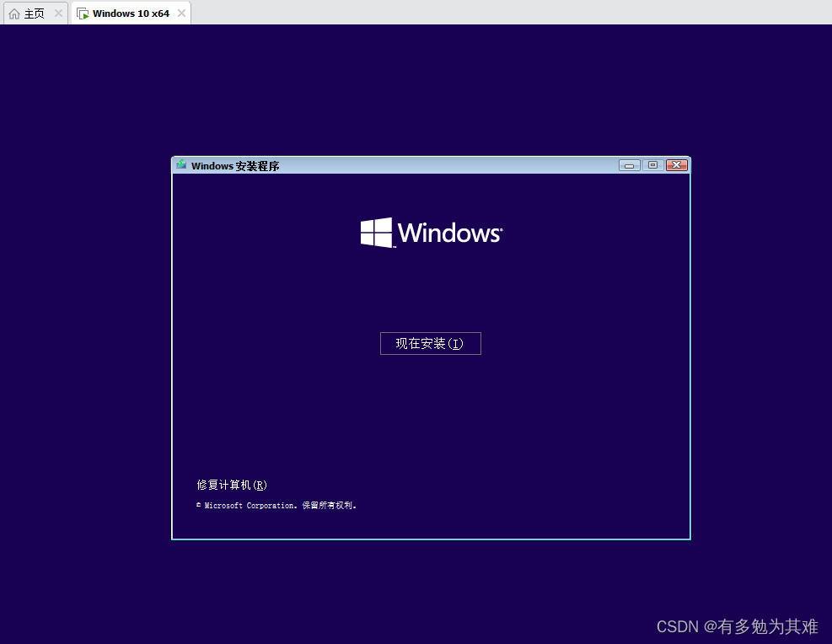
Task: Click the VM running icon on Windows 10 x64 tab
Action: [83, 13]
